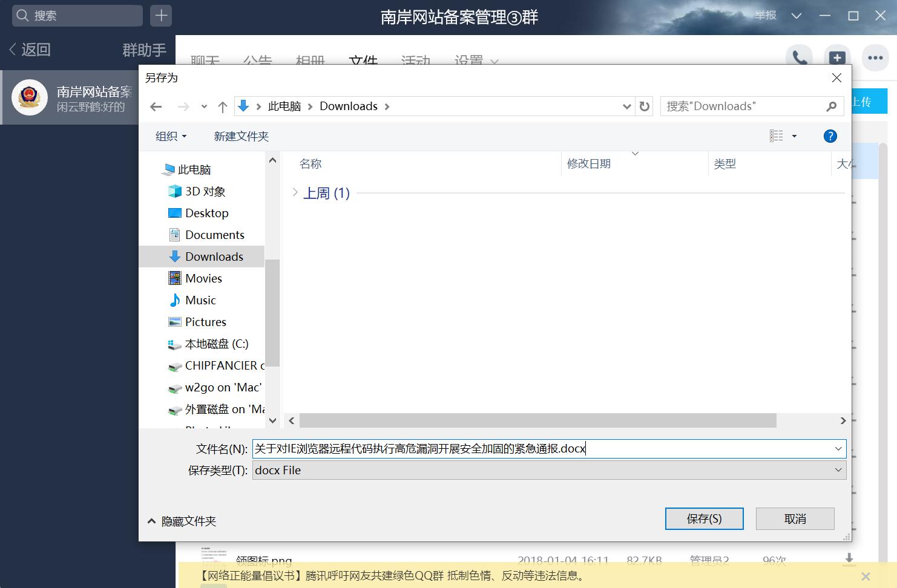Switch to the 设置 tab
This screenshot has width=897, height=588.
pyautogui.click(x=469, y=60)
